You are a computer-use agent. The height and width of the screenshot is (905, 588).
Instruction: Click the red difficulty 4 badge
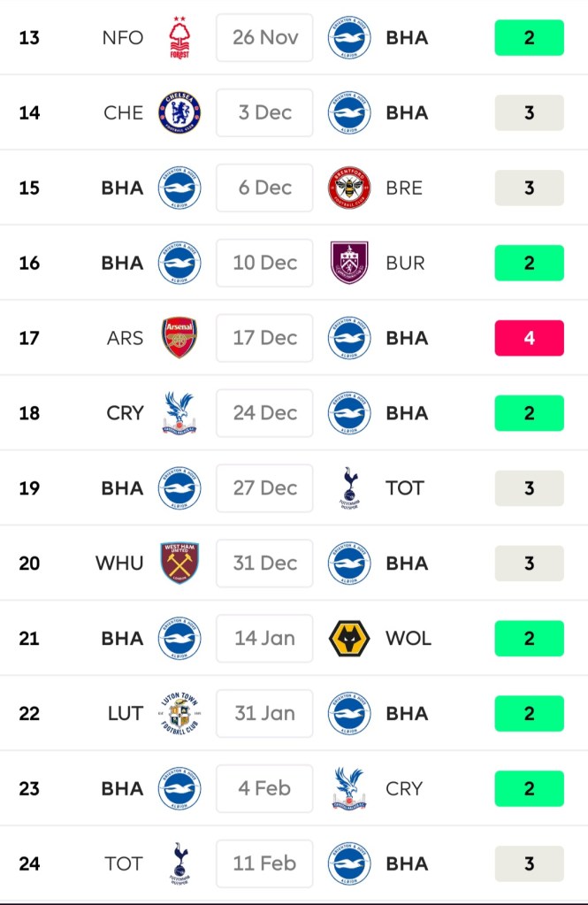coord(529,338)
